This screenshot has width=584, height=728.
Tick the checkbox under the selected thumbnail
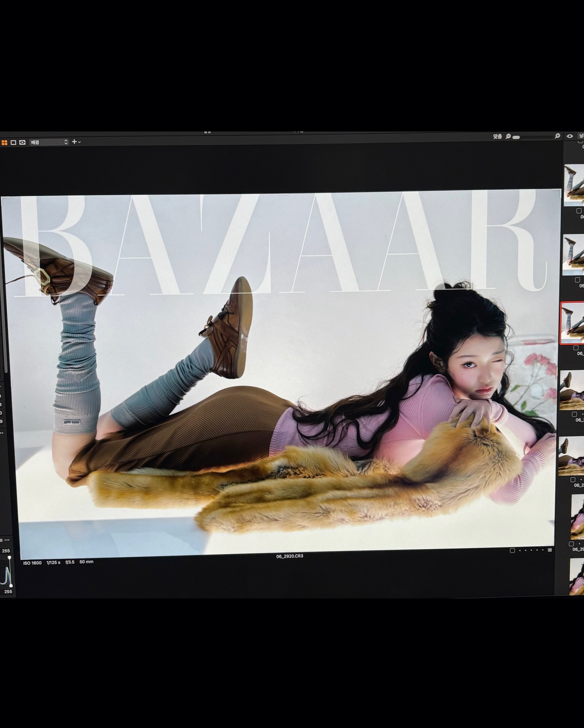point(575,348)
